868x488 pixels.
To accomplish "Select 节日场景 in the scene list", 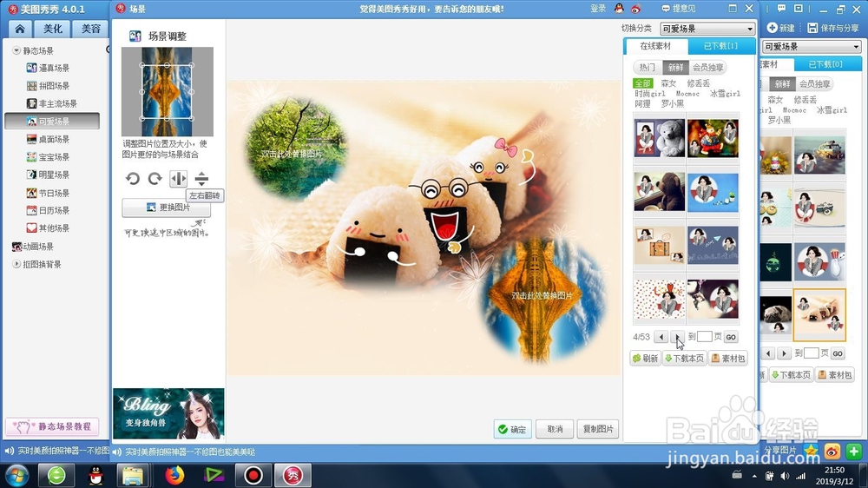I will [x=48, y=193].
